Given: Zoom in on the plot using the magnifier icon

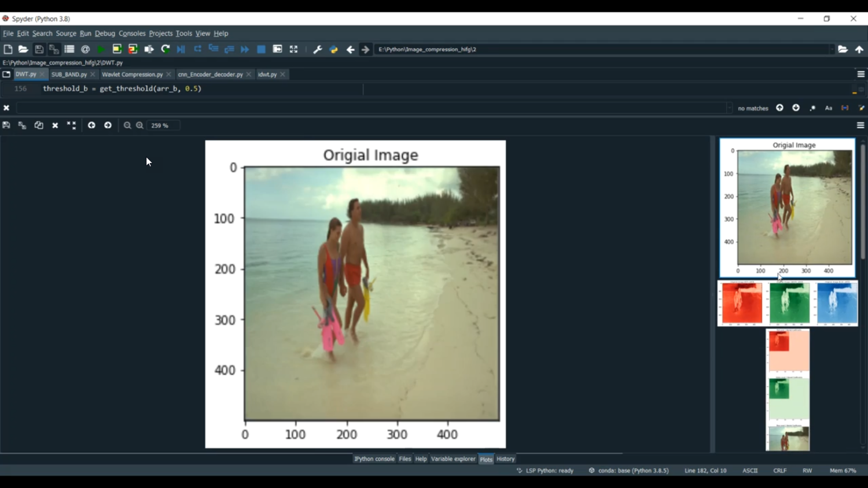Looking at the screenshot, I should click(139, 125).
